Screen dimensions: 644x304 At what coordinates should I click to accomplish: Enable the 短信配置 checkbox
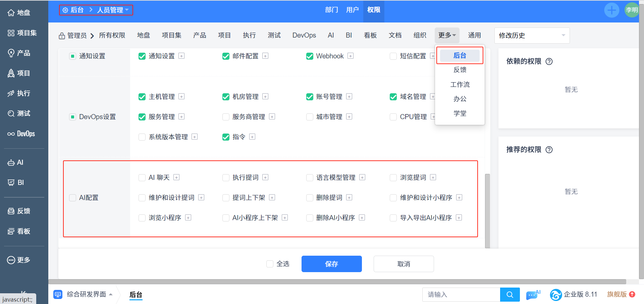pos(393,56)
